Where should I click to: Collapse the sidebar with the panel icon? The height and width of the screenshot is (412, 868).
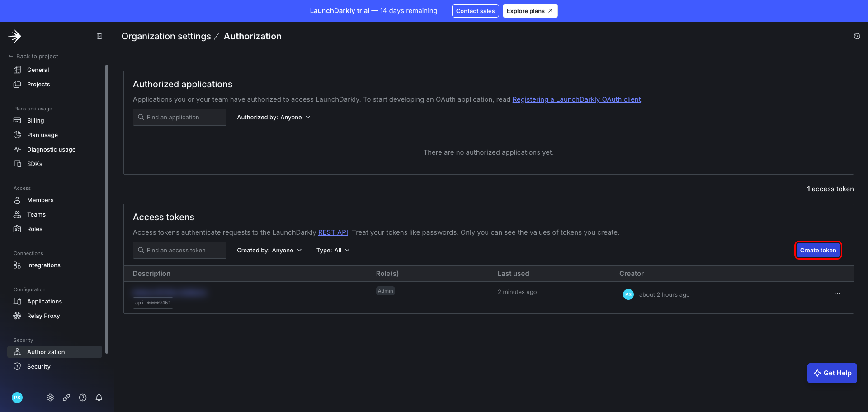click(99, 36)
